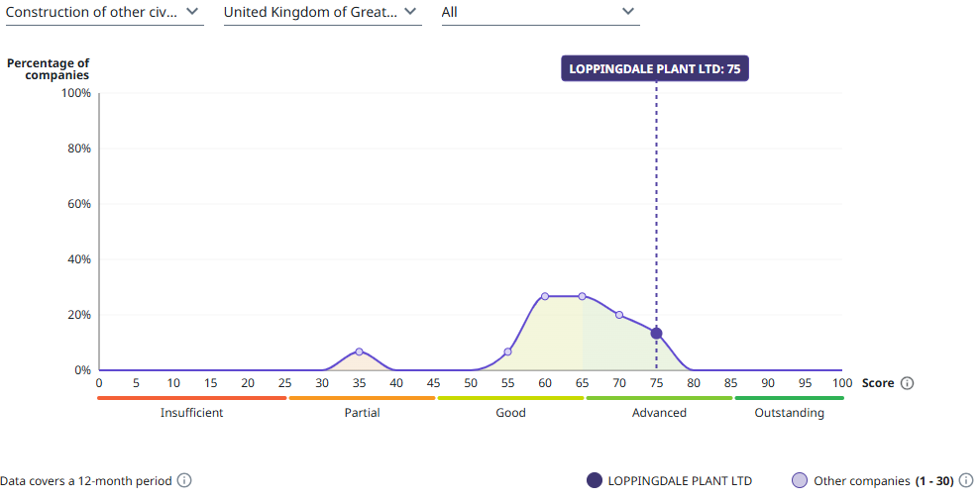Viewport: 980px width, 500px height.
Task: Click the 50 tick on the score axis
Action: coord(471,383)
